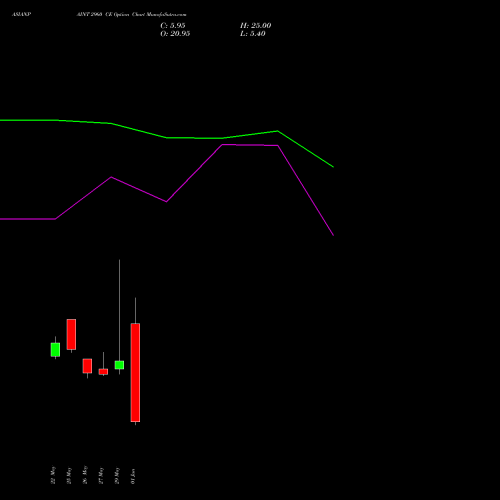Click the chart title mentioning CE Options
Image resolution: width=500 pixels, height=500 pixels.
coord(131,15)
